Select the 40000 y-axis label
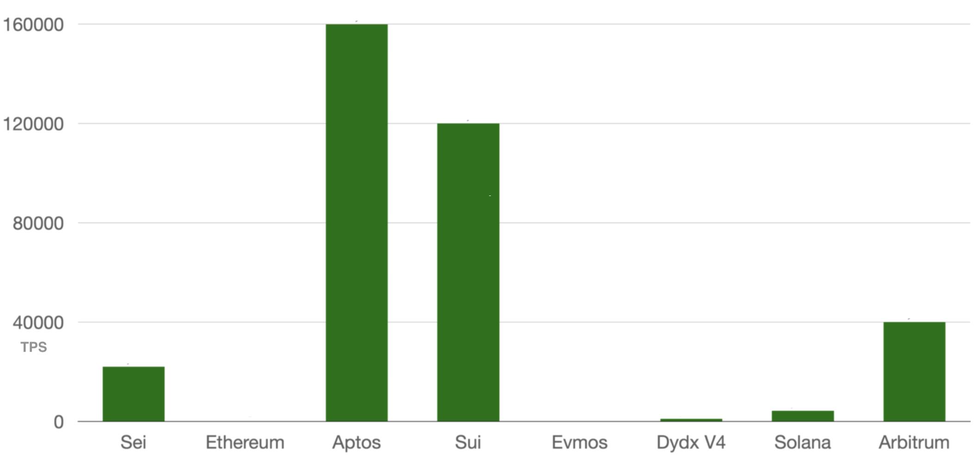Image resolution: width=980 pixels, height=465 pixels. pyautogui.click(x=38, y=323)
